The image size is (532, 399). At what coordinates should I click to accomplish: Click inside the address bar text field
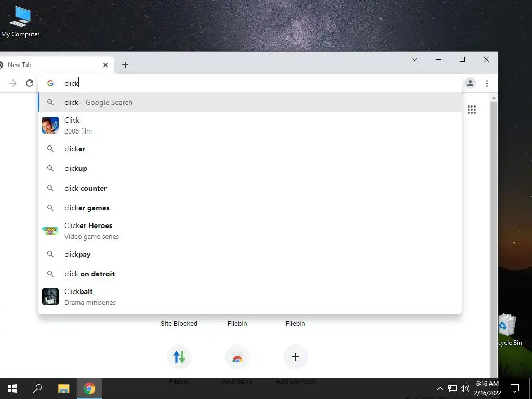249,83
